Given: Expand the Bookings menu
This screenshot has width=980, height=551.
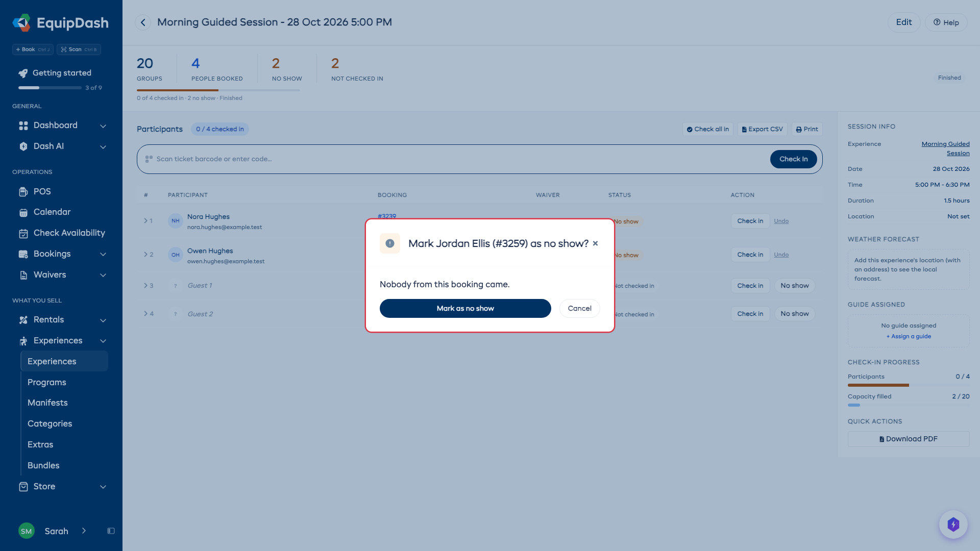Looking at the screenshot, I should [x=103, y=254].
